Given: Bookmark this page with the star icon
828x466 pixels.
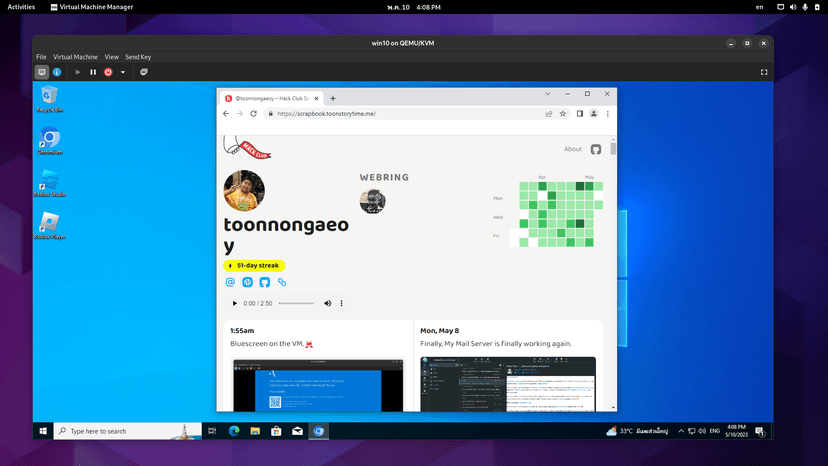Looking at the screenshot, I should (x=563, y=114).
